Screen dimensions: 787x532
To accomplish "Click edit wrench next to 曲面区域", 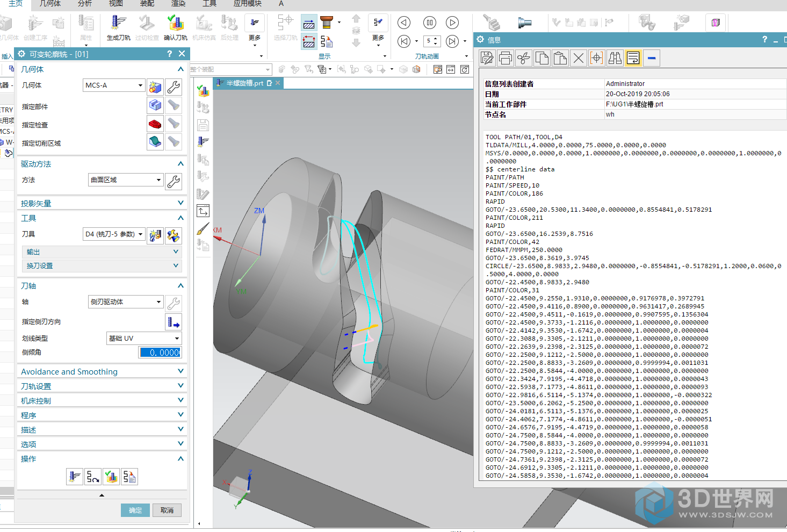I will [x=174, y=181].
